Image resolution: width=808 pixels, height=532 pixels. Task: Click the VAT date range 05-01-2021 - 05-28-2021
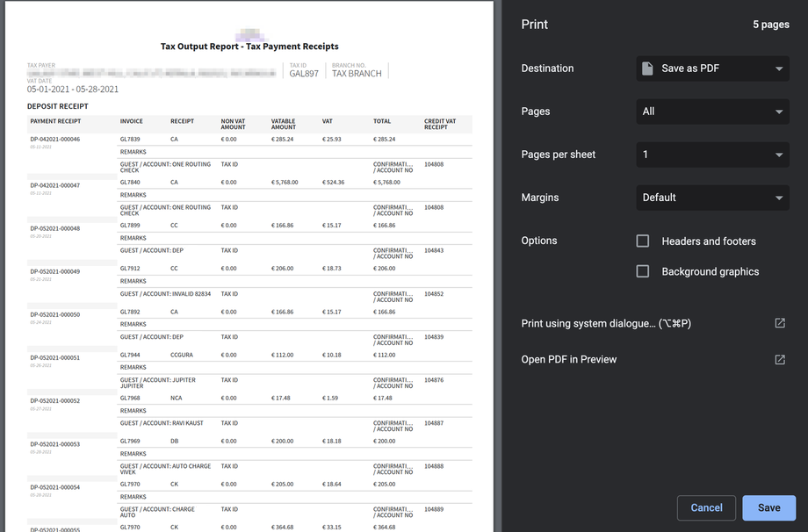point(73,89)
